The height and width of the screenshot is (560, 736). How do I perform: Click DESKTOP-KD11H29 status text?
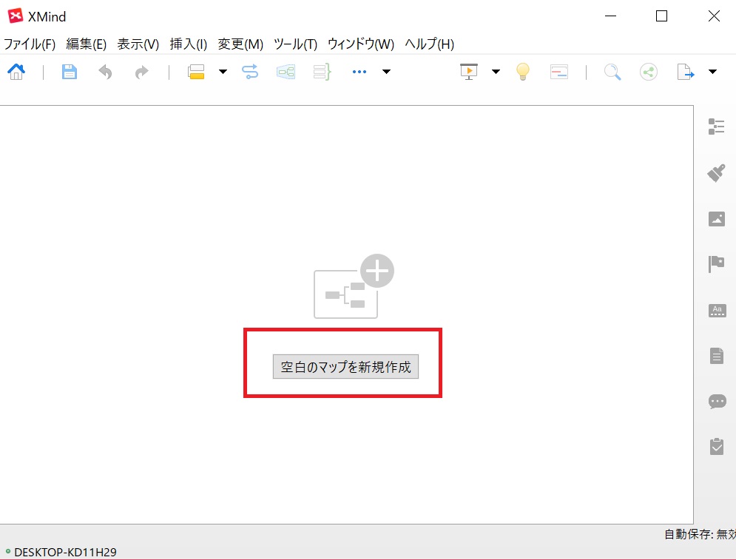point(65,552)
